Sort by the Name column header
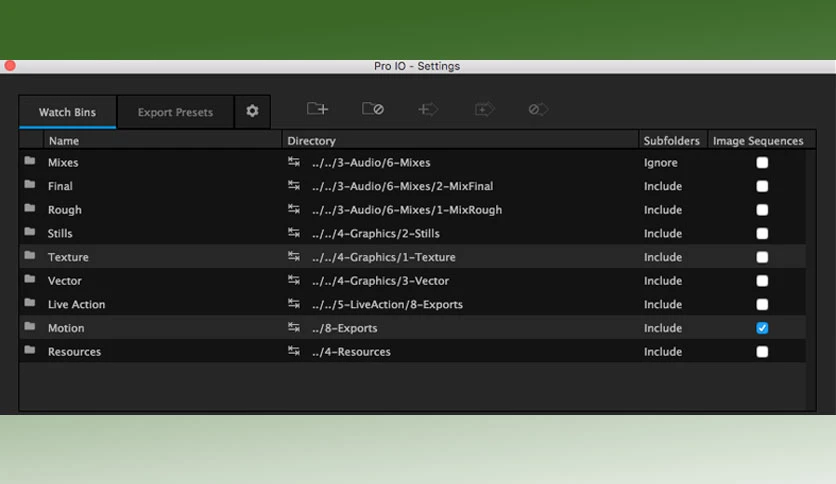Screen dimensions: 836x484 tap(162, 141)
